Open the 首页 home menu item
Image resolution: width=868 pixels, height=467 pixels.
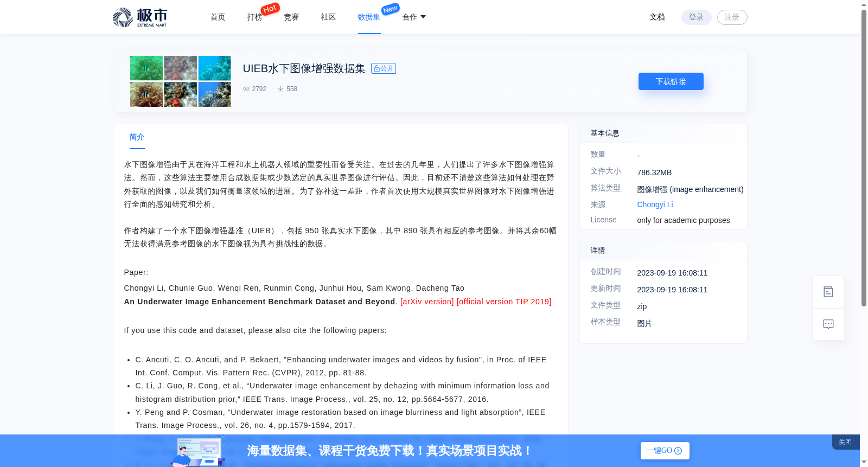pyautogui.click(x=218, y=17)
